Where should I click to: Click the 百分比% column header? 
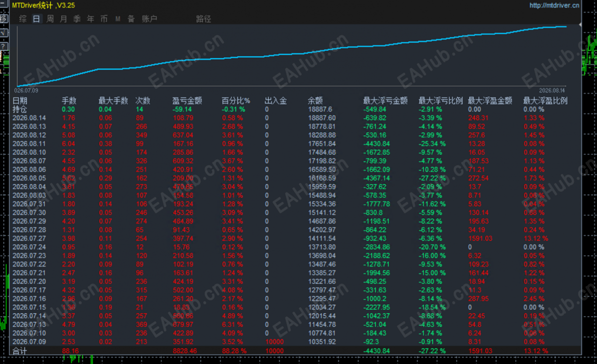click(236, 101)
